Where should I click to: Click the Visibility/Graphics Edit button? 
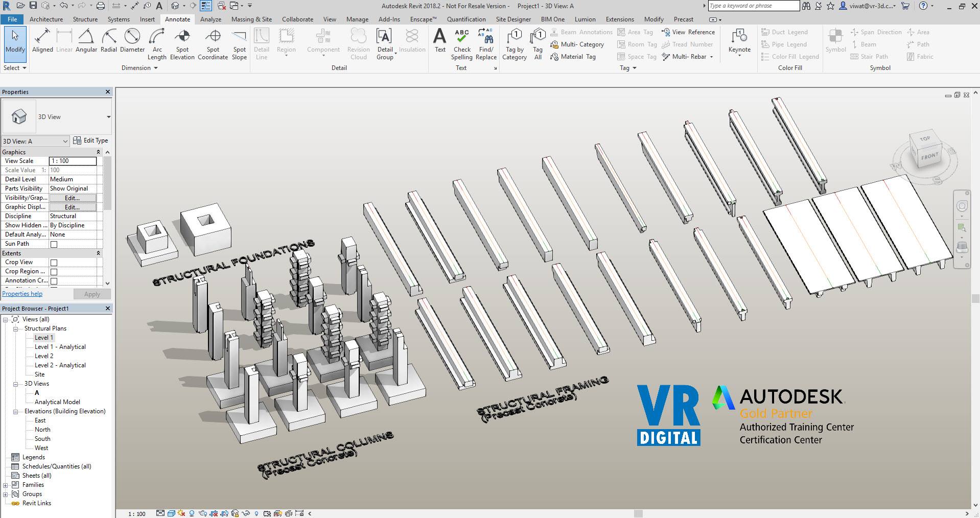73,198
